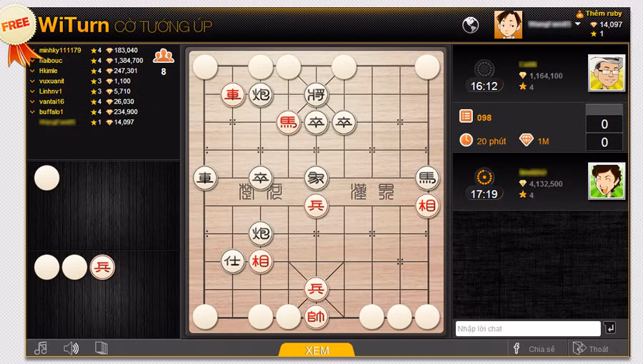The width and height of the screenshot is (643, 364).
Task: Click the globe language icon
Action: (470, 26)
